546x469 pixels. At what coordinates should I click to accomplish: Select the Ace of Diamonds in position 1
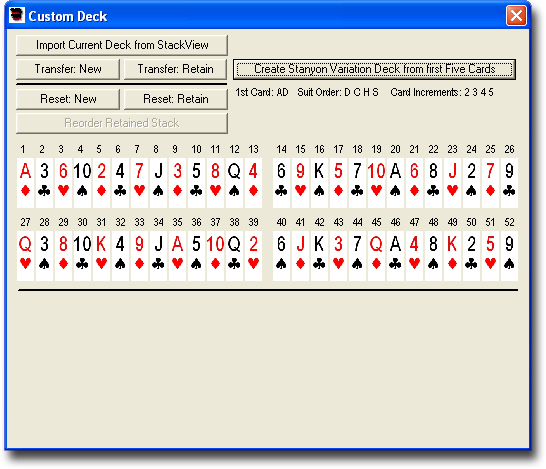(x=25, y=183)
